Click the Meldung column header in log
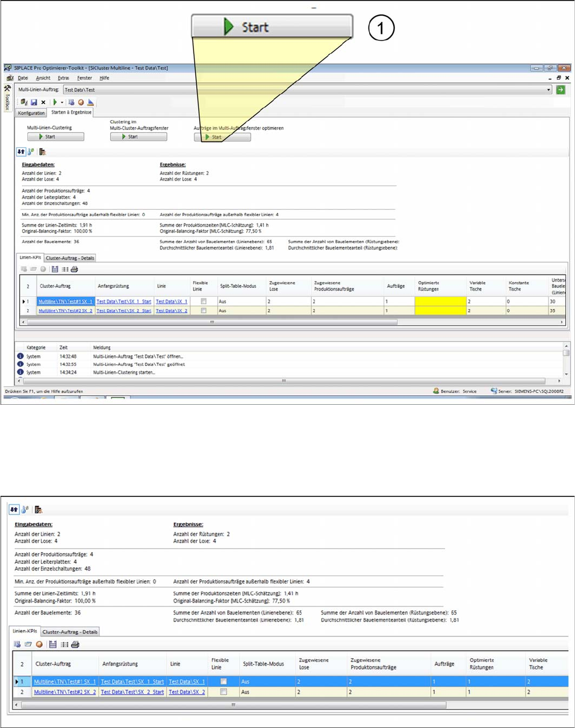The width and height of the screenshot is (575, 728). click(x=102, y=347)
